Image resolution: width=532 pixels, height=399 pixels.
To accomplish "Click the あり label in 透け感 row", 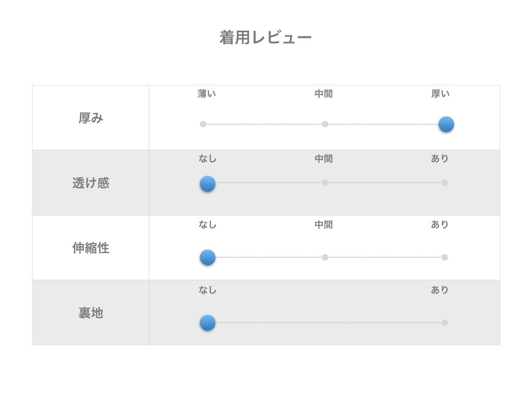I will tap(440, 159).
